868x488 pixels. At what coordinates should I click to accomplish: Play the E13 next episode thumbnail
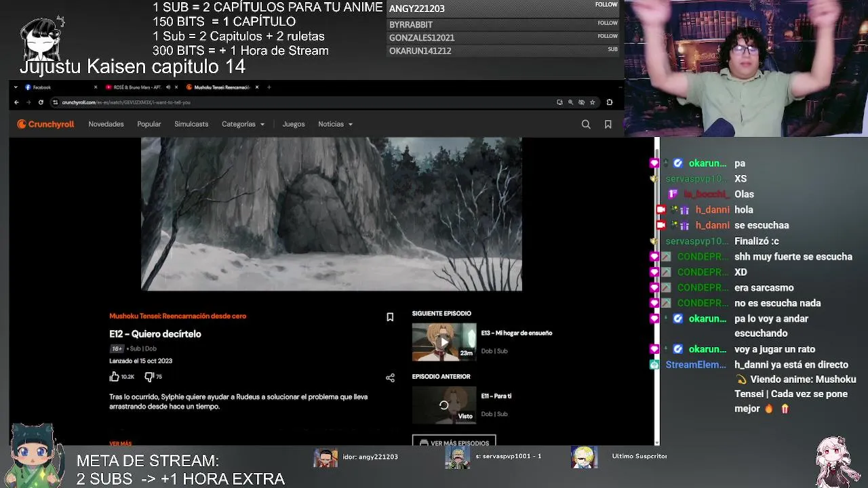(444, 342)
